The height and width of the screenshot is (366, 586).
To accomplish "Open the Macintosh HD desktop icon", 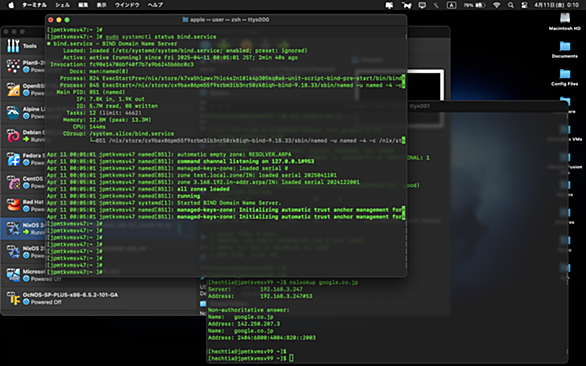I will coord(565,21).
